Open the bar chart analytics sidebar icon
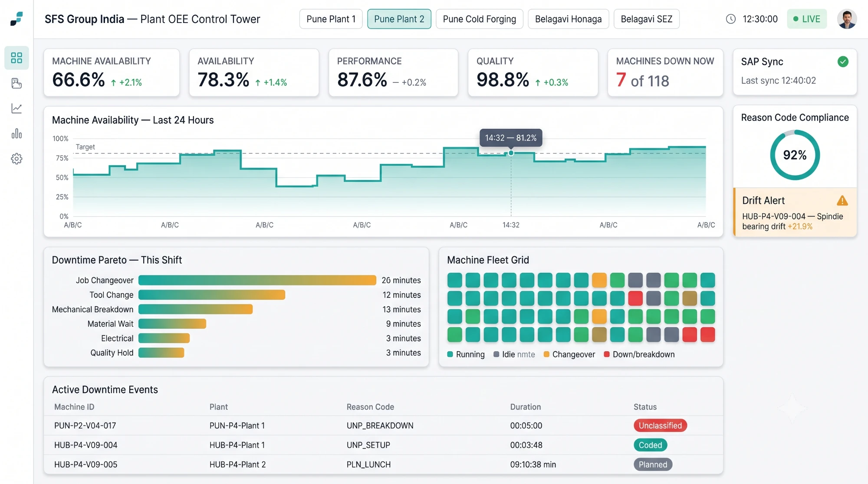The width and height of the screenshot is (868, 484). [x=16, y=134]
